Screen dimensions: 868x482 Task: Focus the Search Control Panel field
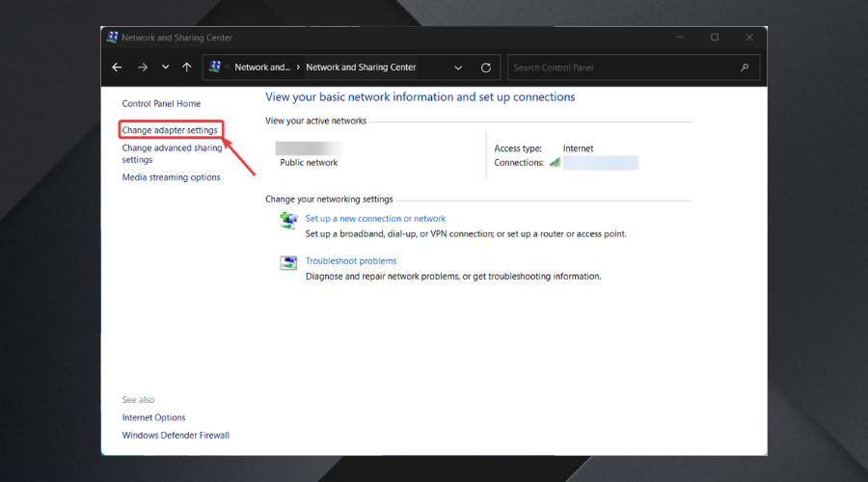coord(622,67)
